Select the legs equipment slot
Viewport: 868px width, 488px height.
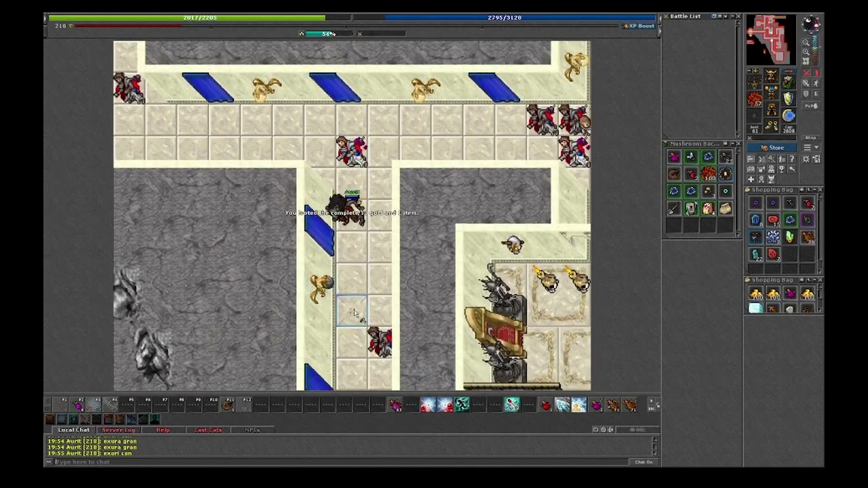pyautogui.click(x=772, y=108)
